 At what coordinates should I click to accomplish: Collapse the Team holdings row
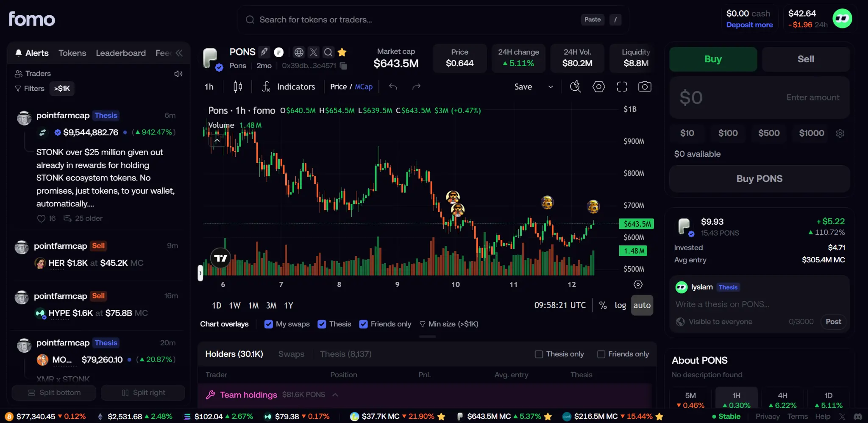335,395
